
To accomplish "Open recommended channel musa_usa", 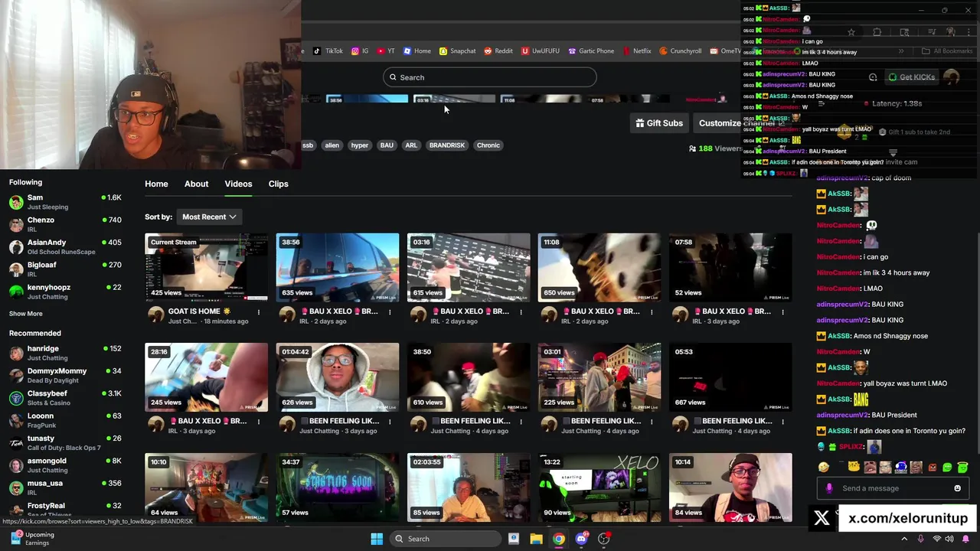I will [66, 487].
